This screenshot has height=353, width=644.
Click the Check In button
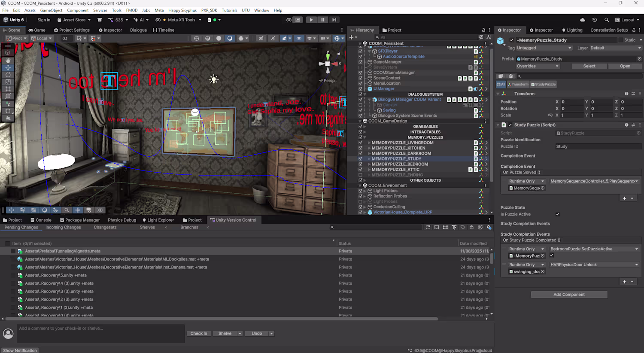click(x=199, y=334)
